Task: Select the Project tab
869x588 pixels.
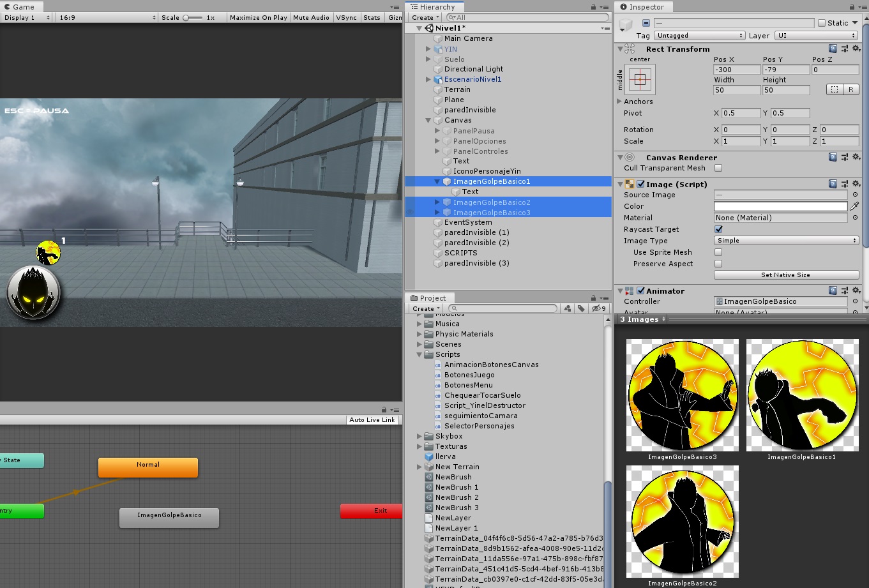Action: [428, 298]
